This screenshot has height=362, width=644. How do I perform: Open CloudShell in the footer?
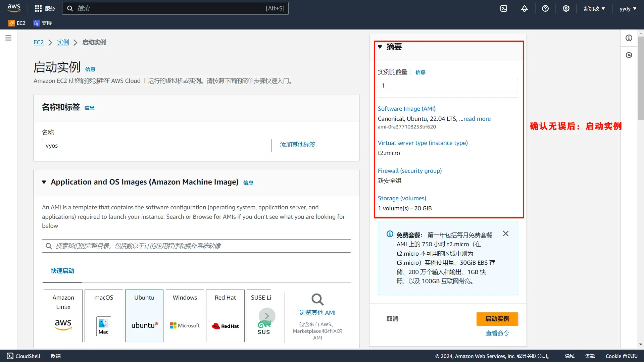[23, 356]
